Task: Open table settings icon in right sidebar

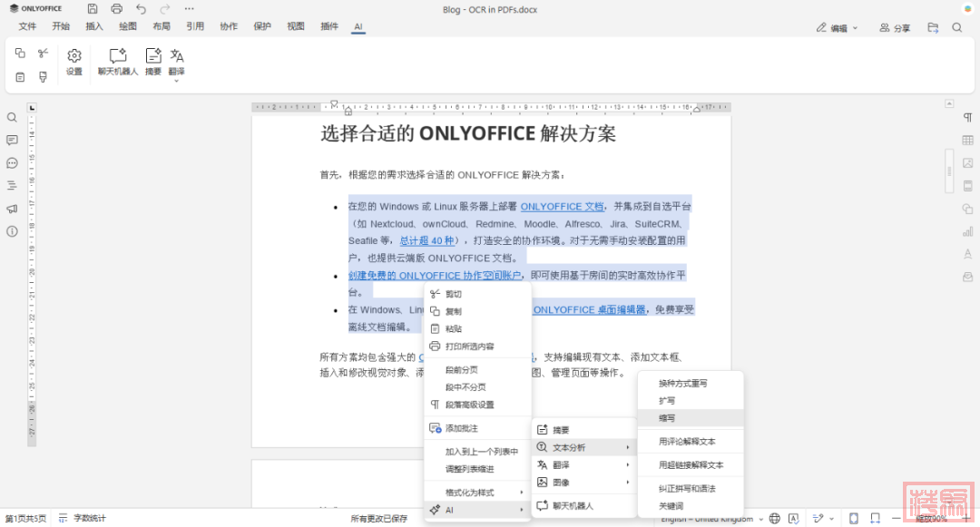Action: click(x=967, y=141)
